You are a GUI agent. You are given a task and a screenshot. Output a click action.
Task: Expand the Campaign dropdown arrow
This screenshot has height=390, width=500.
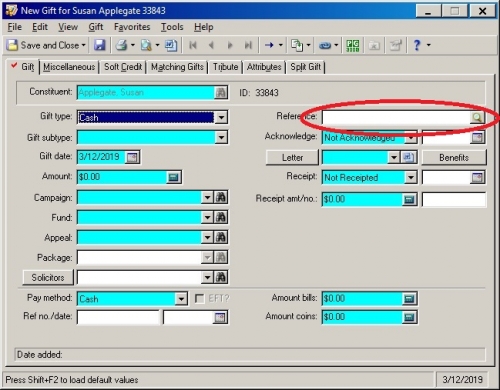207,197
